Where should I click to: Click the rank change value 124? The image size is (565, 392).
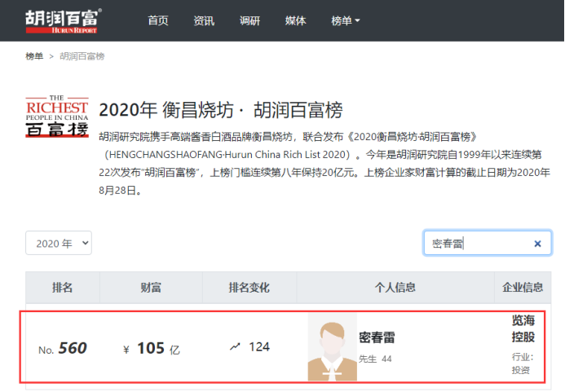259,347
